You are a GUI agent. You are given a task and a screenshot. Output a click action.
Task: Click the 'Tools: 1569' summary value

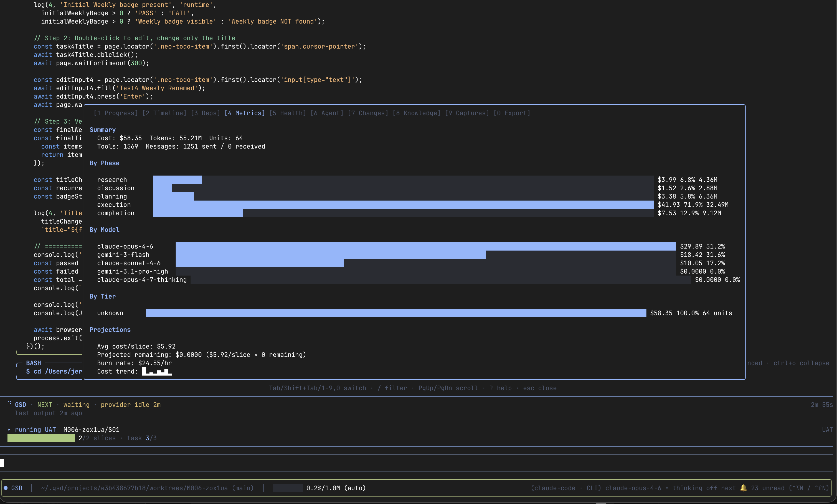118,146
